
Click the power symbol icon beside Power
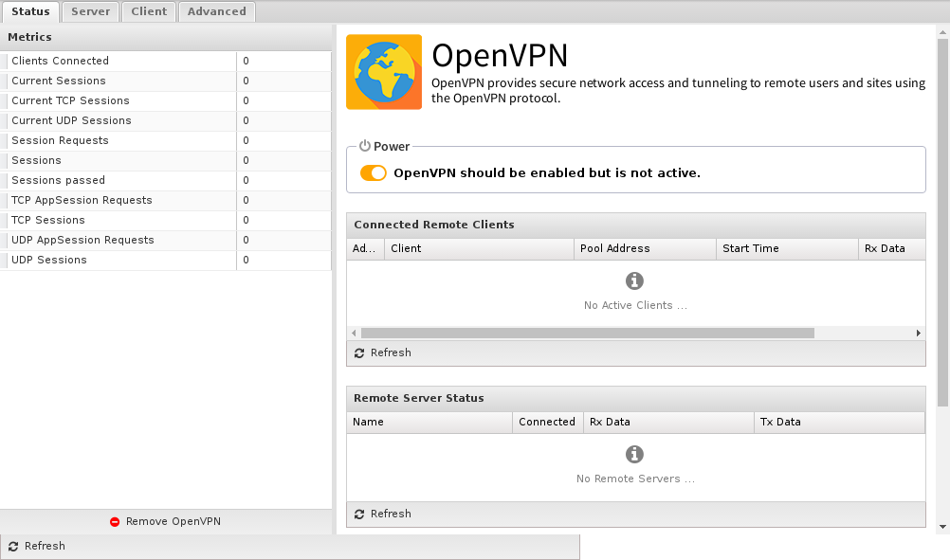[365, 146]
